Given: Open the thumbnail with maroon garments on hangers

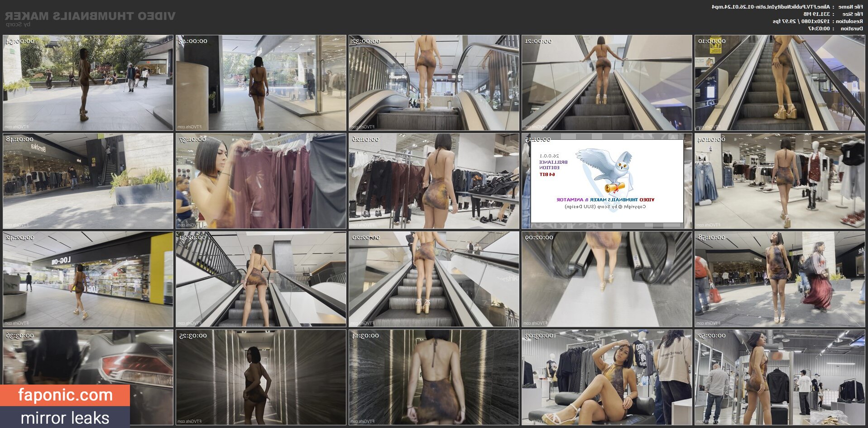Looking at the screenshot, I should (x=260, y=181).
